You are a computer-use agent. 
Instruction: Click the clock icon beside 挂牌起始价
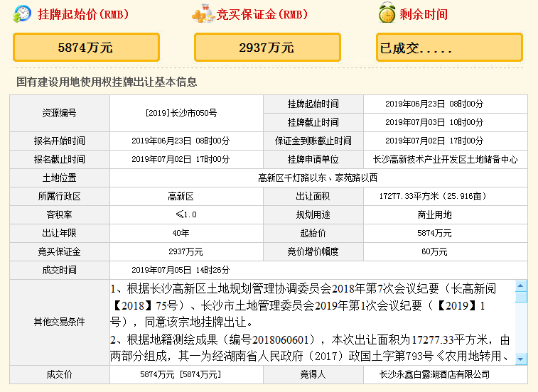[23, 13]
